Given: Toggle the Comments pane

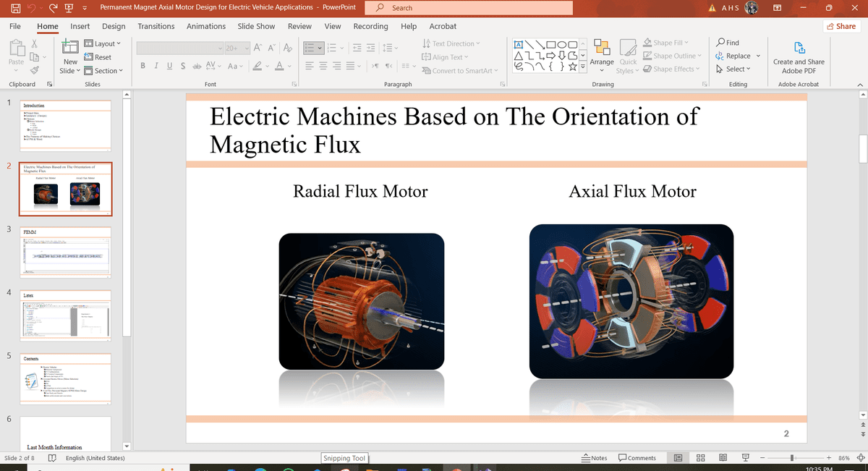Looking at the screenshot, I should [637, 458].
